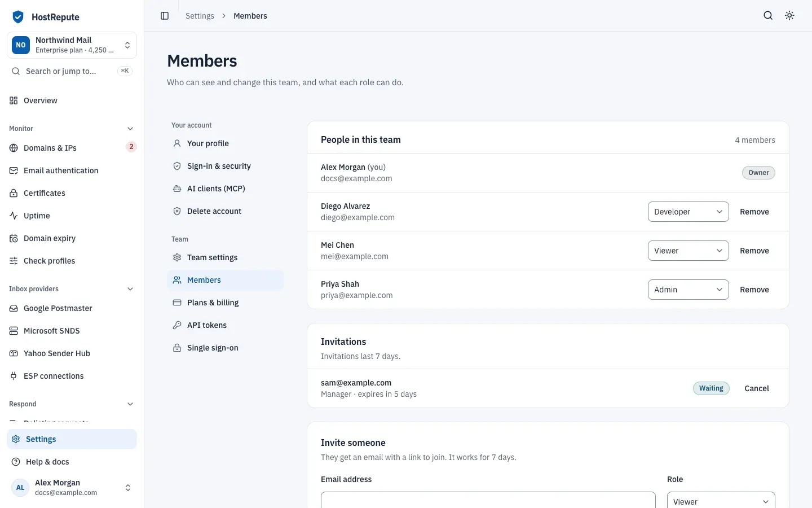812x508 pixels.
Task: Open Google Postmaster inbox icon
Action: coord(14,308)
